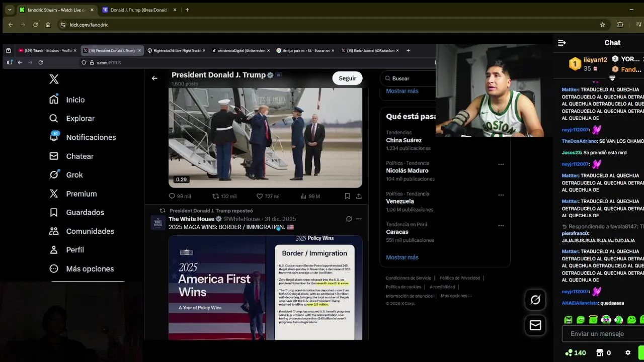Screen dimensions: 644x362
Task: Open options for Venezuela trend
Action: pyautogui.click(x=501, y=195)
